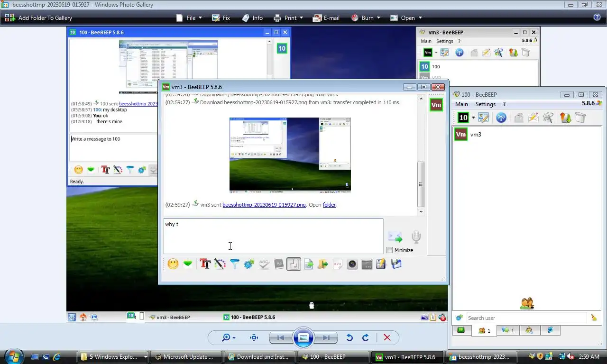Image resolution: width=607 pixels, height=364 pixels.
Task: Click the blue floppy disks save icon
Action: point(396,264)
